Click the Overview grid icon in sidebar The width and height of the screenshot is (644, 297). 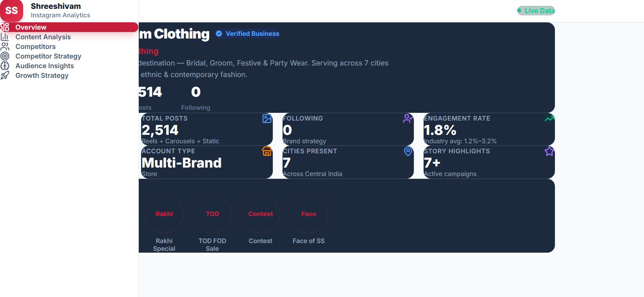coord(5,27)
